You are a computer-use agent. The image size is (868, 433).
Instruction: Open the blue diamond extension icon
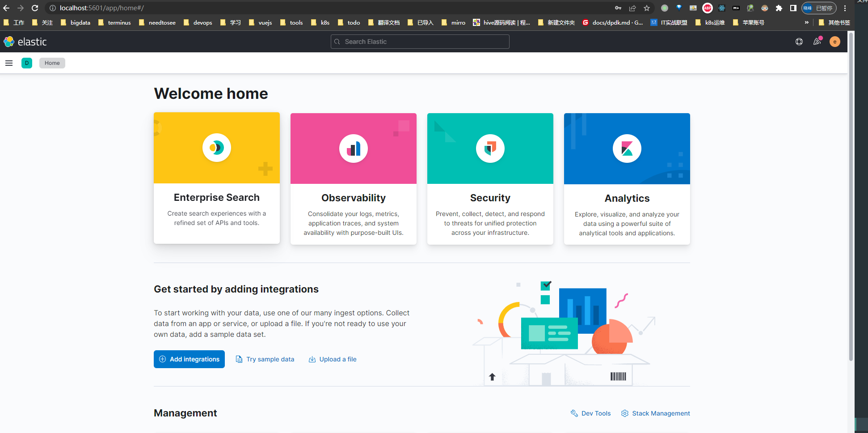pos(679,8)
